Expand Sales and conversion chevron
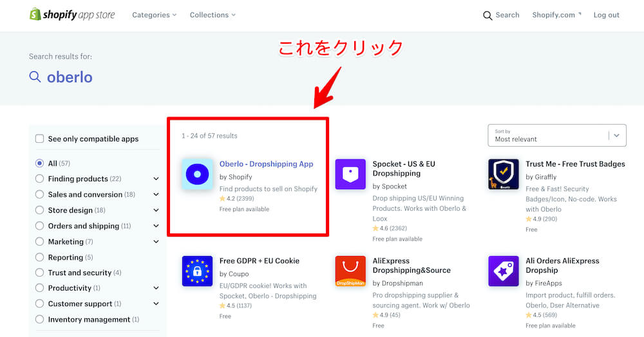The image size is (644, 337). click(156, 194)
